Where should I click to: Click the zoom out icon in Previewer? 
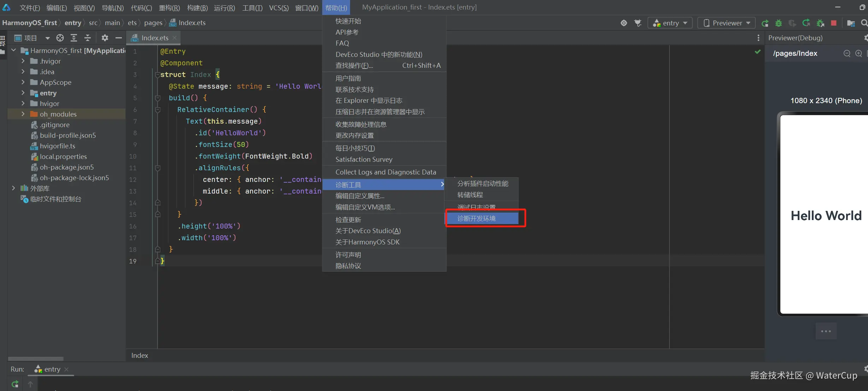tap(847, 53)
